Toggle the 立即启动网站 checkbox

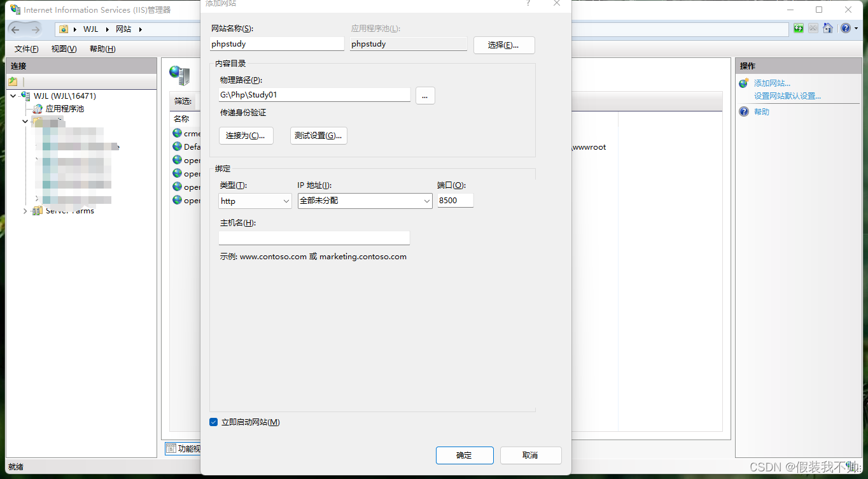214,422
